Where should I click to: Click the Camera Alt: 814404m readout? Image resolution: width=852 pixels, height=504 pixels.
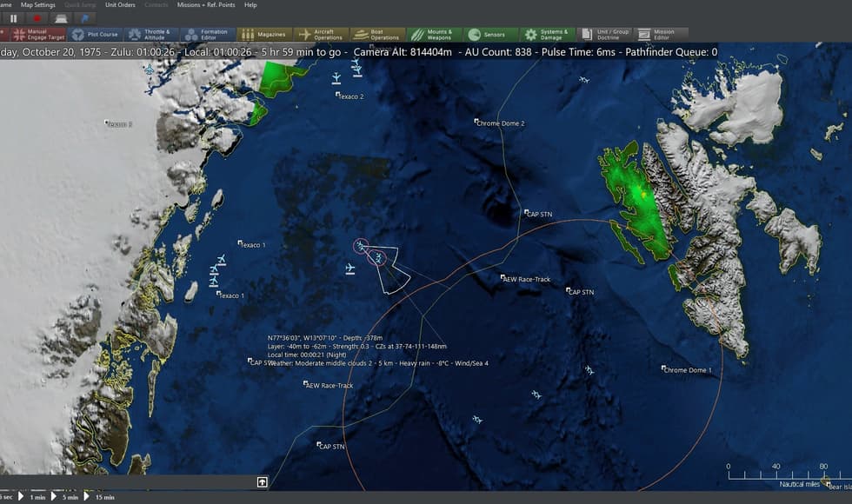pos(403,52)
